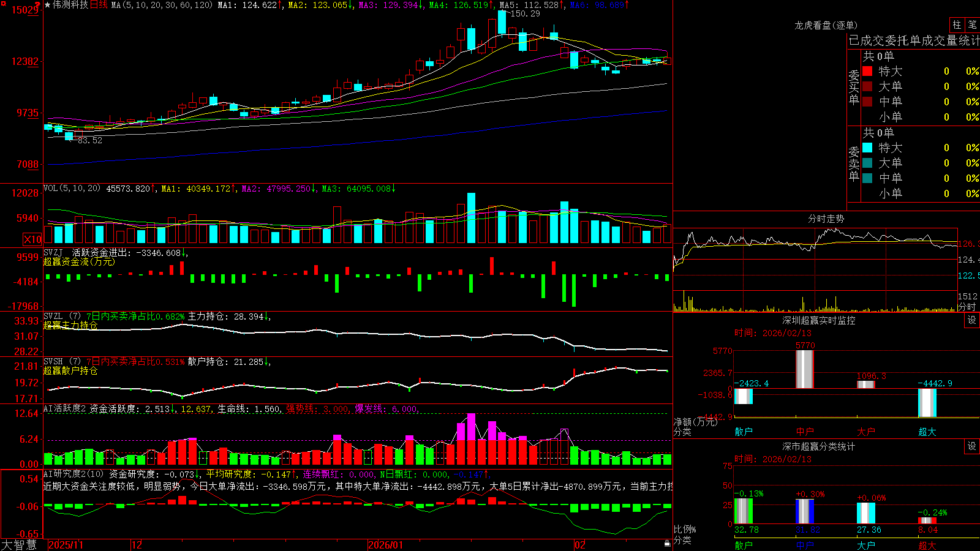
Task: Toggle the 分时 label in intraday panel
Action: (967, 307)
